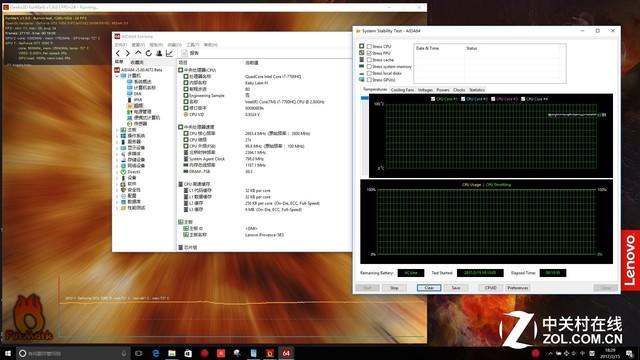
Task: Go forward in AIDA64 Extreme toolbar
Action: [128, 53]
